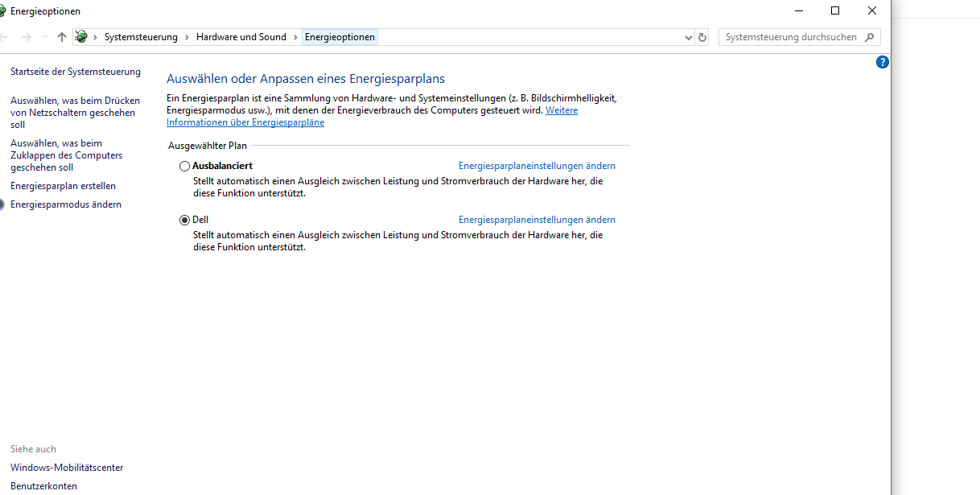980x495 pixels.
Task: Expand the chevron after Systemsteuerung breadcrumb
Action: (187, 37)
